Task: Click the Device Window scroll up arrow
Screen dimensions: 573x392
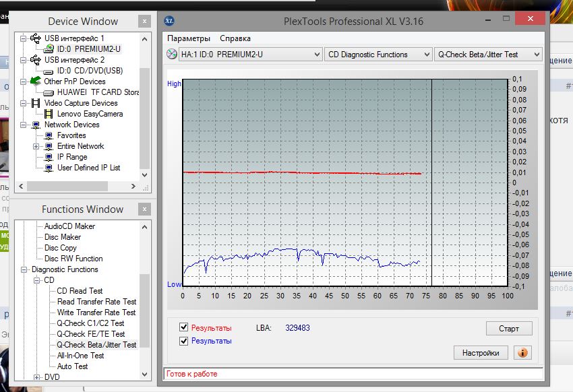Action: tap(145, 39)
